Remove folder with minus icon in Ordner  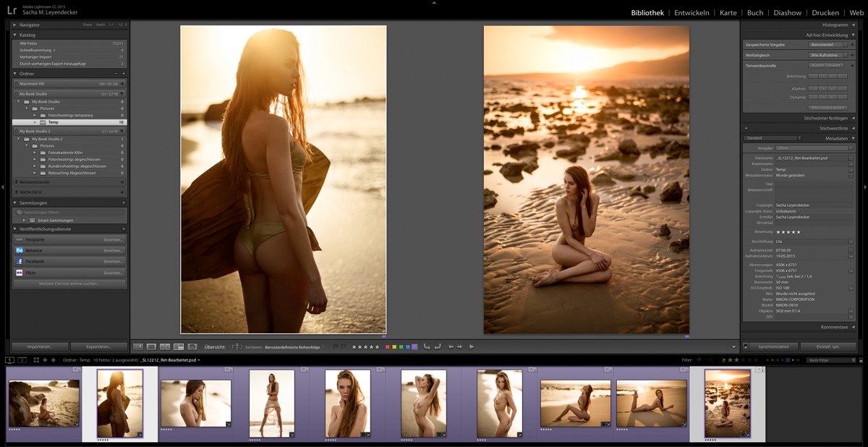(116, 74)
